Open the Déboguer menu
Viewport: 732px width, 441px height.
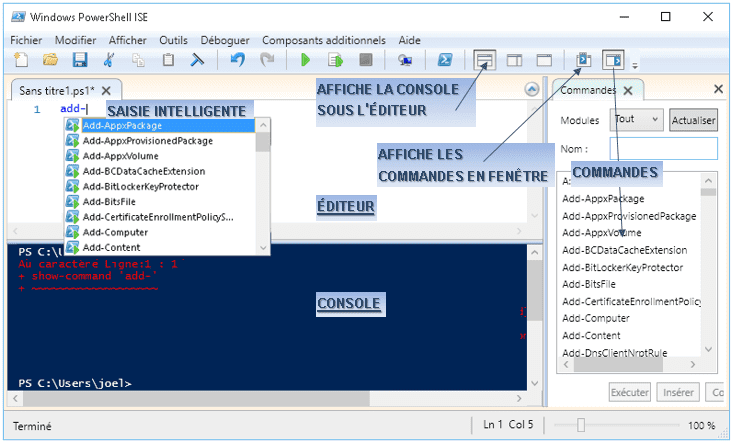click(x=225, y=40)
